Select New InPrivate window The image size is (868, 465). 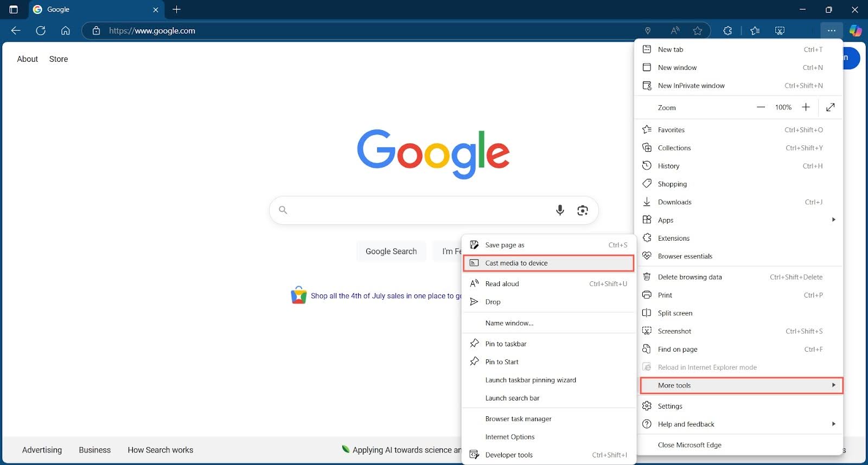(738, 86)
